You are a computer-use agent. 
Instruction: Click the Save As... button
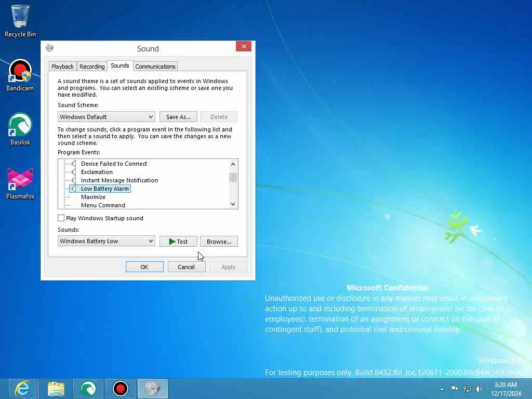[x=178, y=117]
